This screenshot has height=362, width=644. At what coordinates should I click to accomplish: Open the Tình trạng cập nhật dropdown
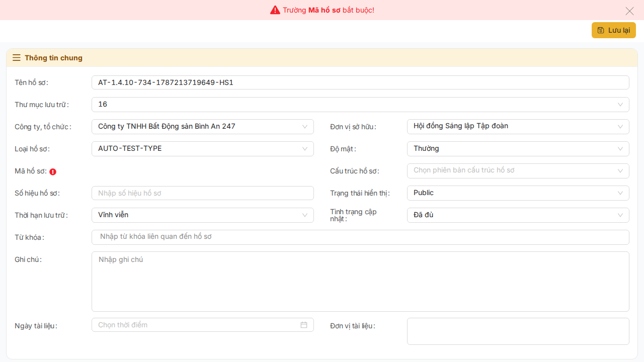(518, 215)
